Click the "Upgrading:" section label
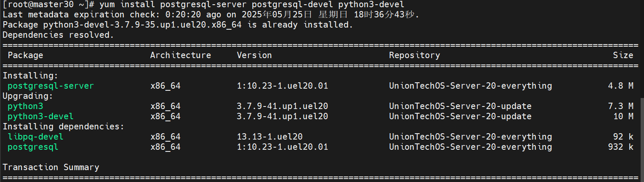This screenshot has width=644, height=182. [x=25, y=96]
